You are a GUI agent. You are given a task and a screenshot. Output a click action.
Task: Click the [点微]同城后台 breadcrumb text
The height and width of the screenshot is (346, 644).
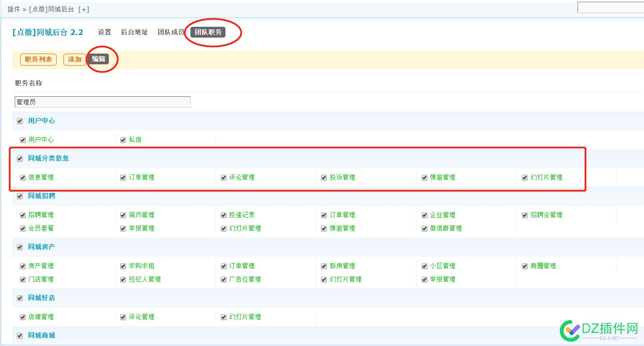coord(51,9)
